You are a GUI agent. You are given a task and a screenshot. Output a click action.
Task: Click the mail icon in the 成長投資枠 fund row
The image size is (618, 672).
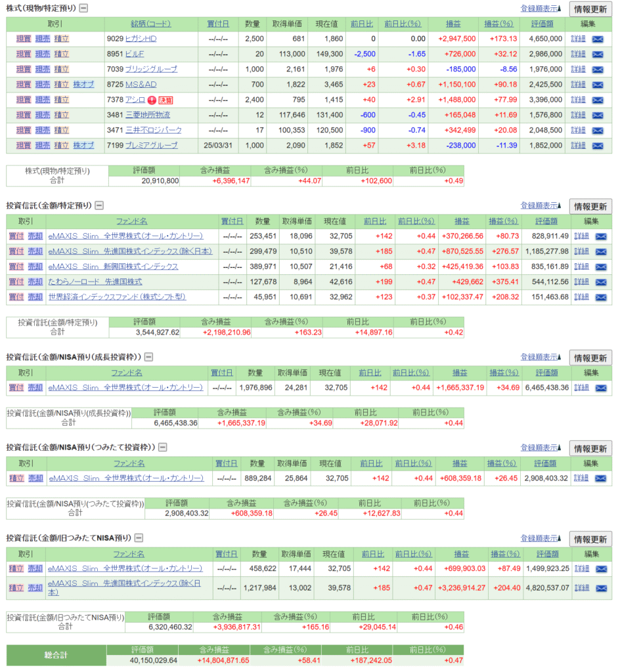(600, 388)
